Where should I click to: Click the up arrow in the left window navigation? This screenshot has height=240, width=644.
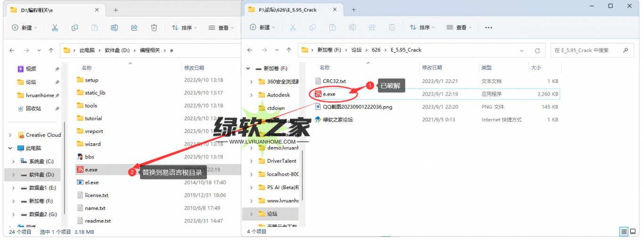point(51,50)
